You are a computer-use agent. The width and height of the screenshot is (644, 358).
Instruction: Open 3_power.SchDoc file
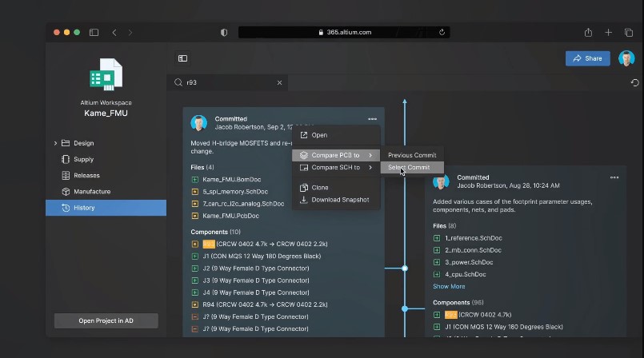tap(469, 262)
